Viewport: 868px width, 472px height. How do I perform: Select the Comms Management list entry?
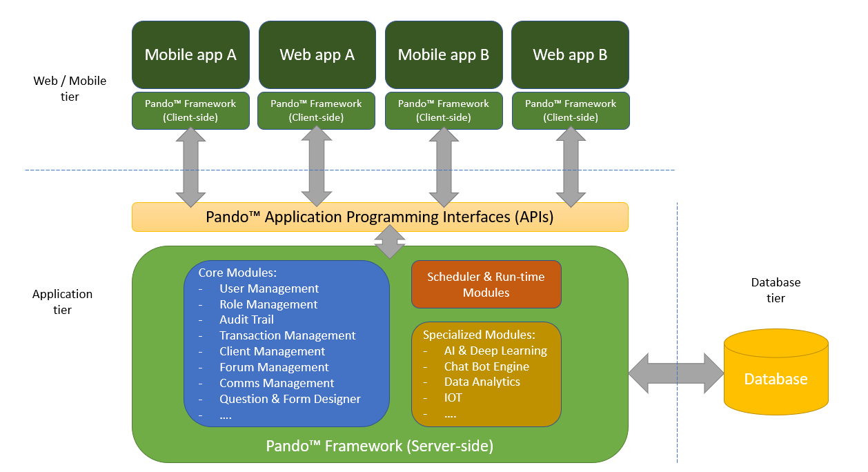point(277,383)
